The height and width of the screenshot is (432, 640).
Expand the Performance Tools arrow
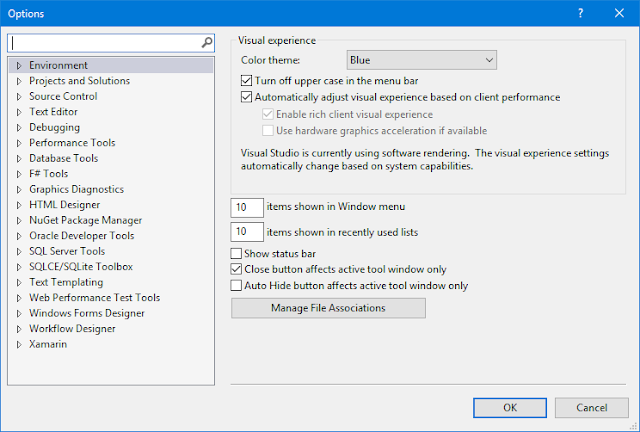click(x=19, y=143)
